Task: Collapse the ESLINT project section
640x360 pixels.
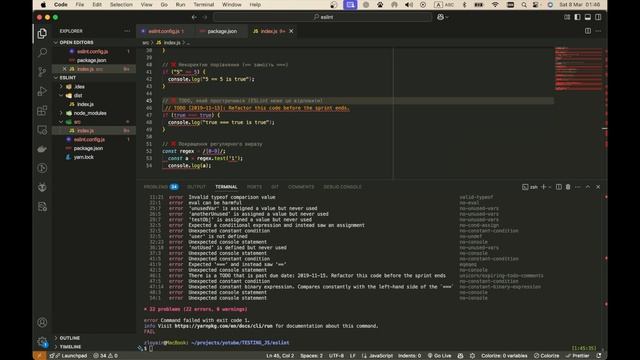Action: coord(56,78)
